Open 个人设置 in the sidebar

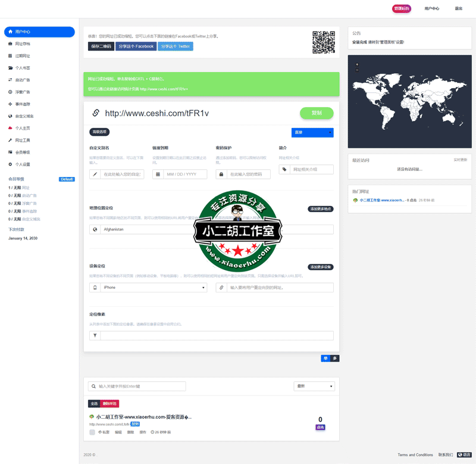(23, 164)
